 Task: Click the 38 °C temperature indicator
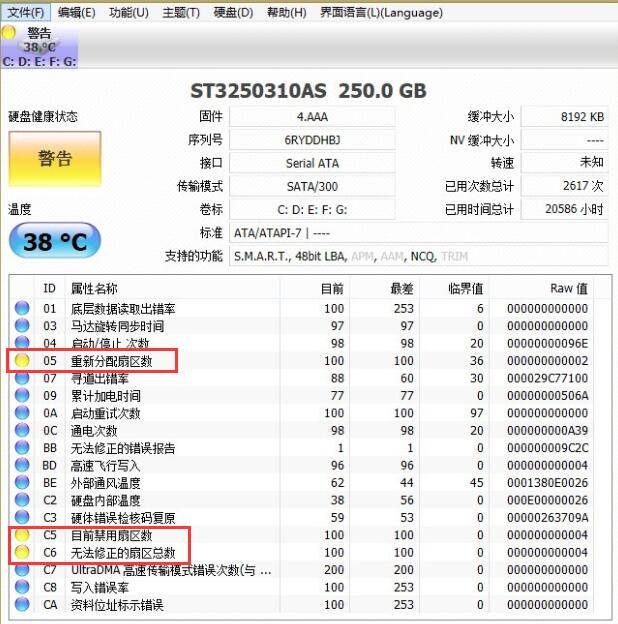55,240
